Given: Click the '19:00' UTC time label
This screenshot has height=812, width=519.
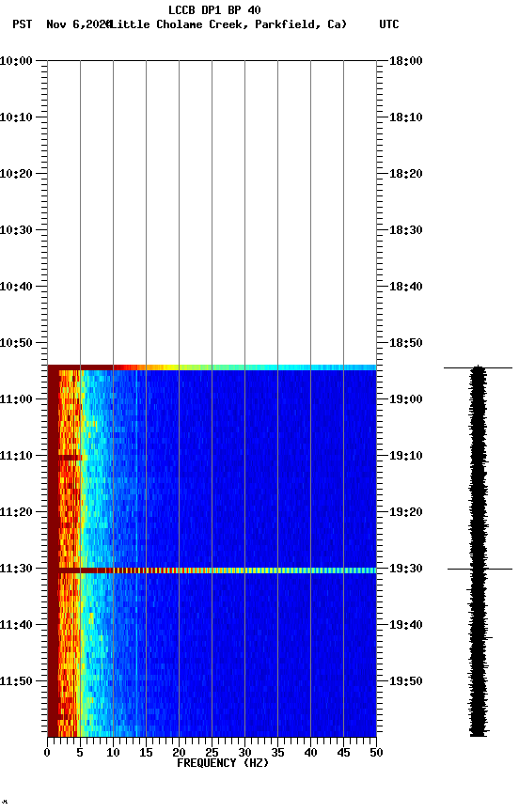Looking at the screenshot, I should tap(406, 399).
